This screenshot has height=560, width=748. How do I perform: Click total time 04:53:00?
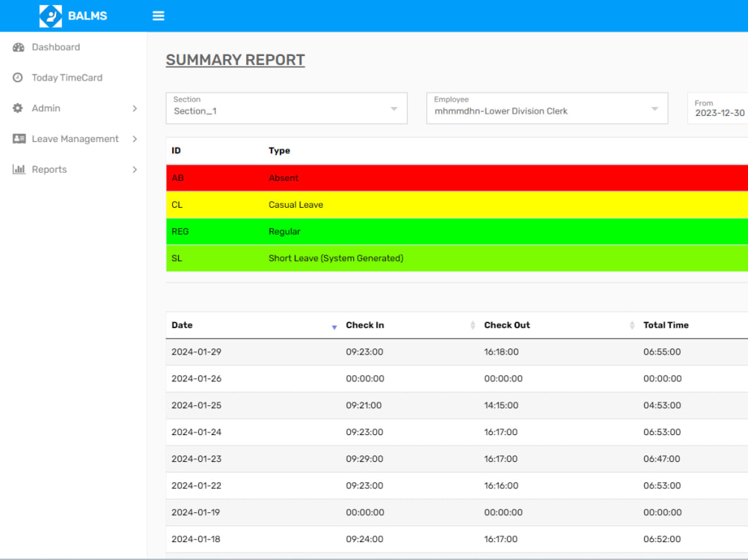point(662,405)
